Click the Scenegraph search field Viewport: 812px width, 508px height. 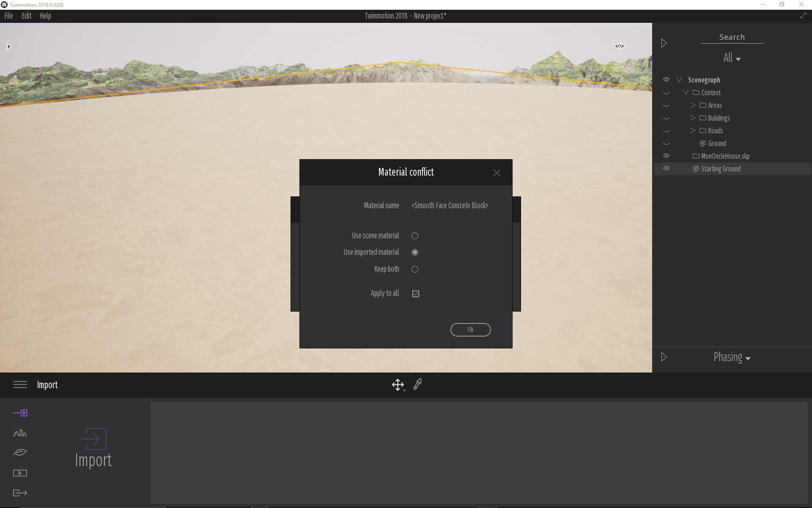point(732,37)
